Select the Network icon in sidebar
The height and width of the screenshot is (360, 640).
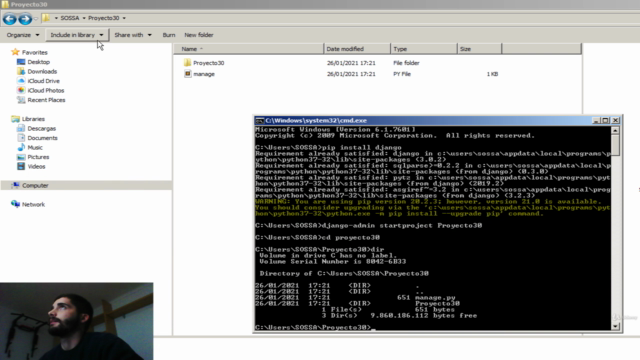pos(15,204)
